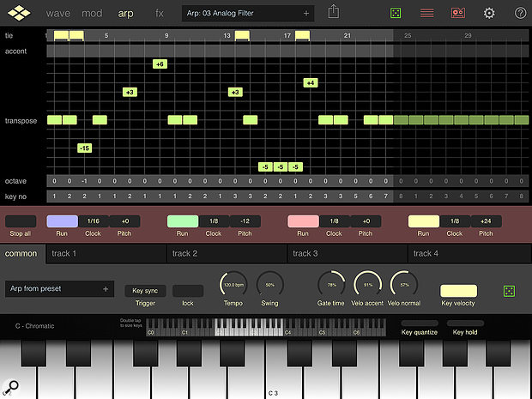
Task: Toggle the pink track 3 Run button
Action: (x=303, y=221)
